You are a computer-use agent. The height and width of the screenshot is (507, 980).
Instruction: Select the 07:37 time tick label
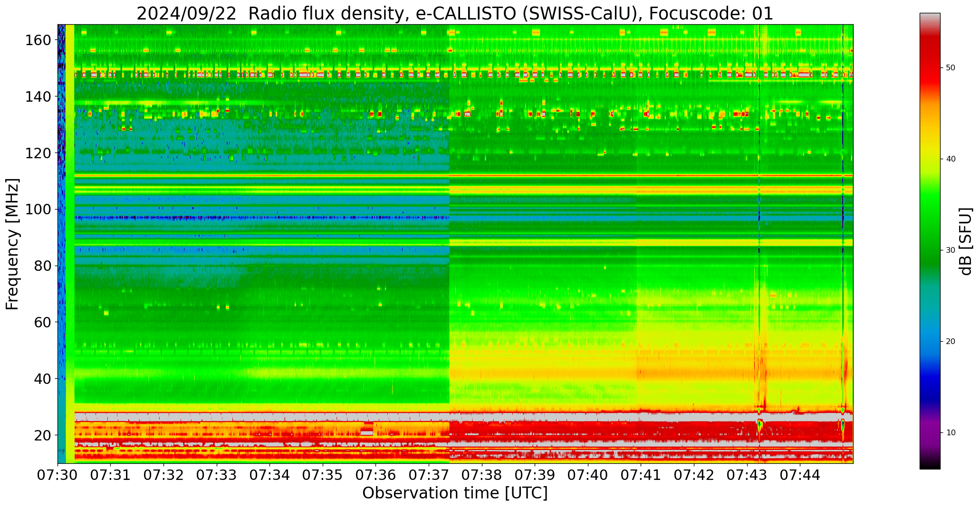429,475
